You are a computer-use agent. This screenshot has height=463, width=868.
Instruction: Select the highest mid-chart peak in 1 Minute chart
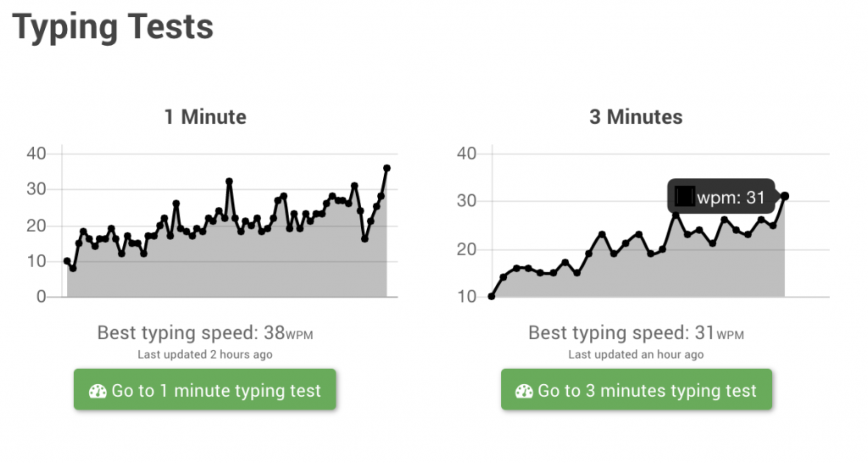point(229,181)
